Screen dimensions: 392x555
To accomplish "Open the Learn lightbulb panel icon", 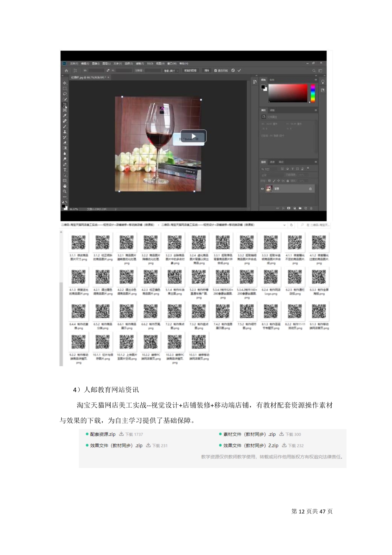I will [x=323, y=82].
